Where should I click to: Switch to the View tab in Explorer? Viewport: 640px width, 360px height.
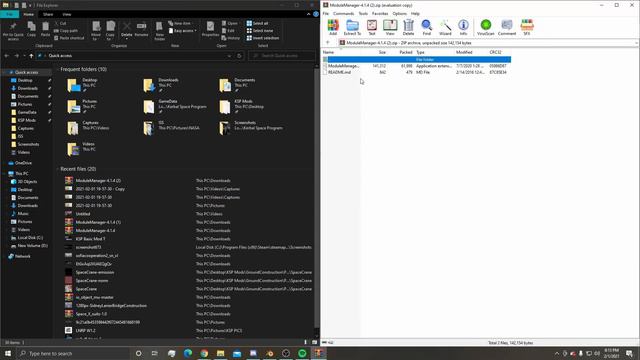click(67, 14)
